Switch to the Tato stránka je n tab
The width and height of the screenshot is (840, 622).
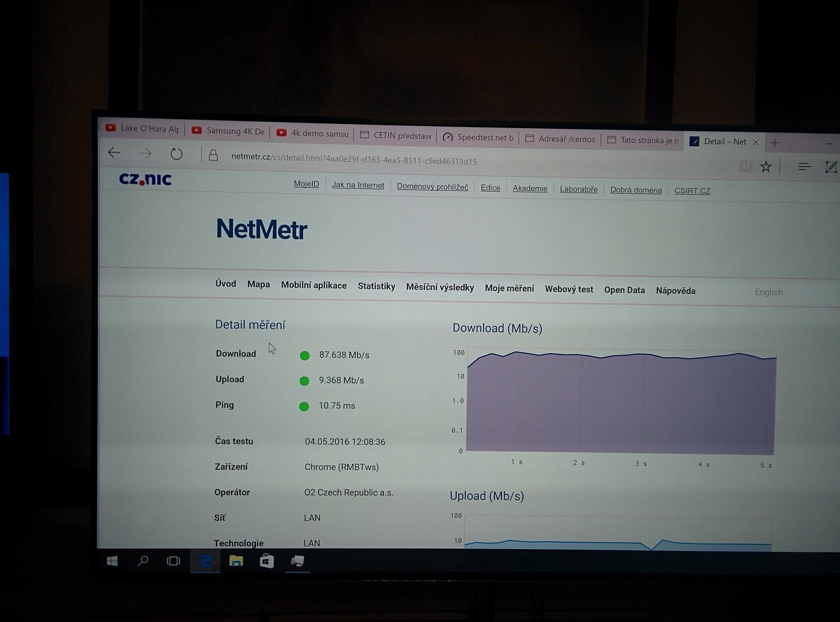pyautogui.click(x=643, y=140)
